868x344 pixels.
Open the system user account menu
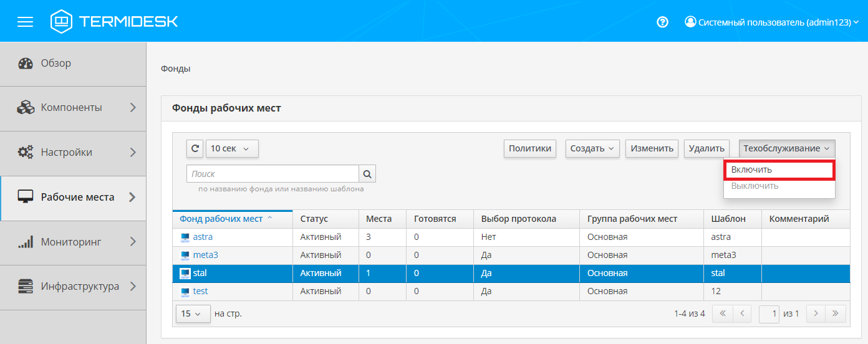(772, 22)
